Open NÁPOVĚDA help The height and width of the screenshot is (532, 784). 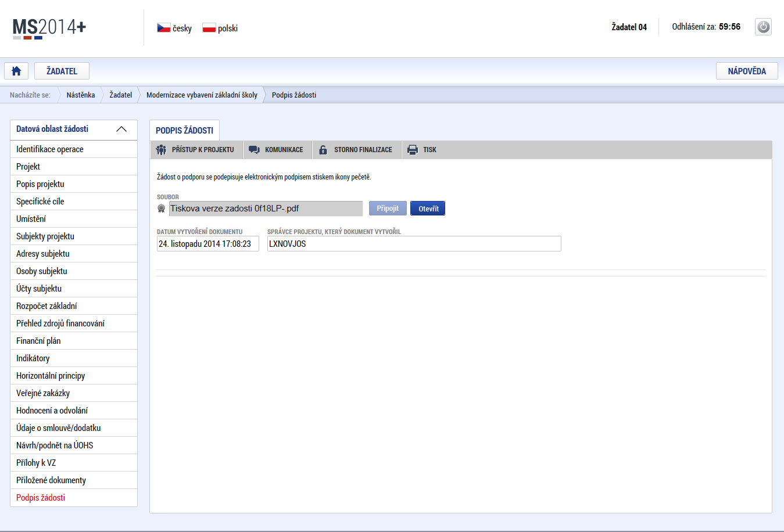pyautogui.click(x=747, y=71)
